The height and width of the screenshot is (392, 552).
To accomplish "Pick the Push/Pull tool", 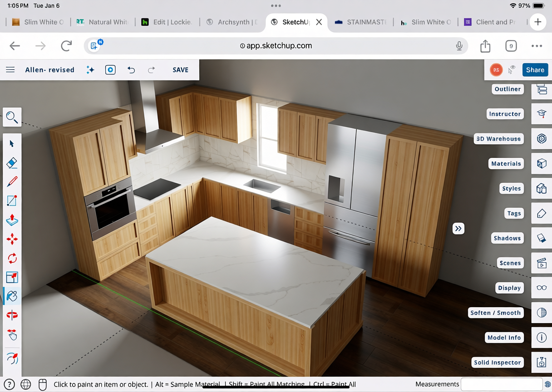I will 12,220.
